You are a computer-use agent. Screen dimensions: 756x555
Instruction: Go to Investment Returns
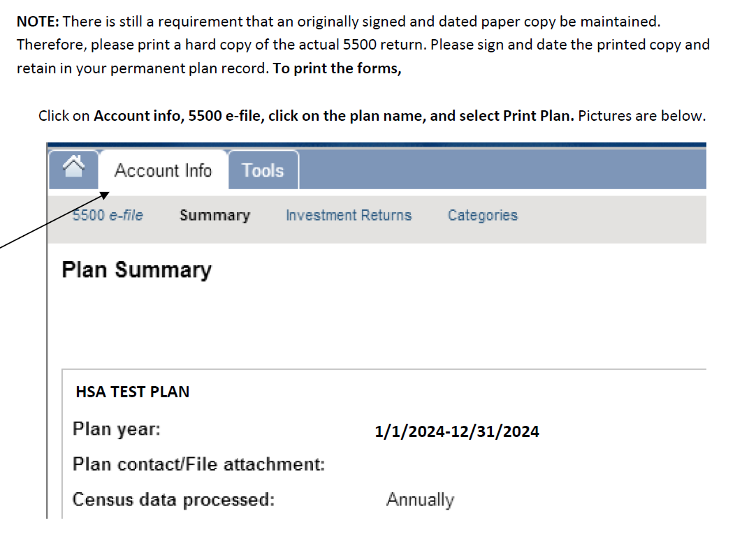pos(349,215)
